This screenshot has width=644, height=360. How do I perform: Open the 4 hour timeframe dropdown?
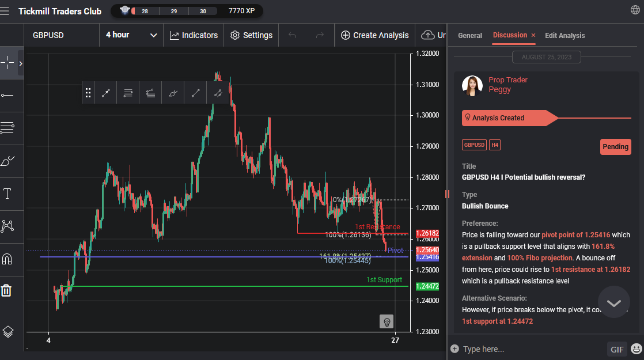tap(131, 35)
